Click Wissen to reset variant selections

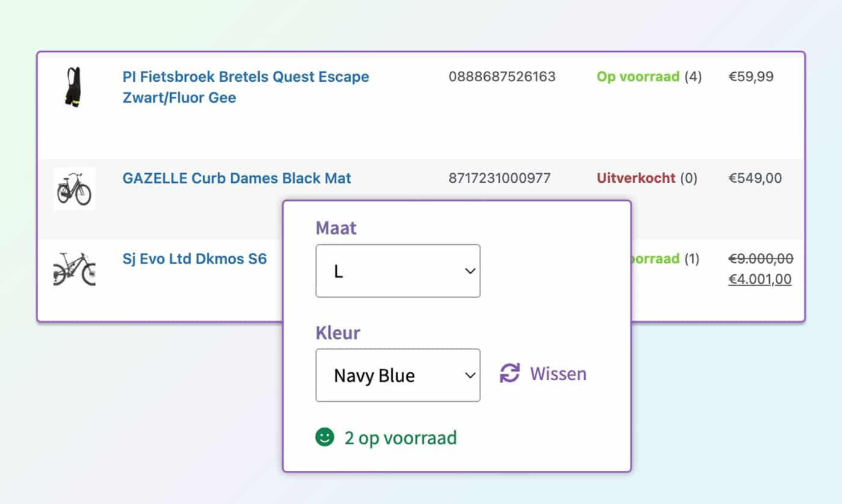(x=558, y=373)
